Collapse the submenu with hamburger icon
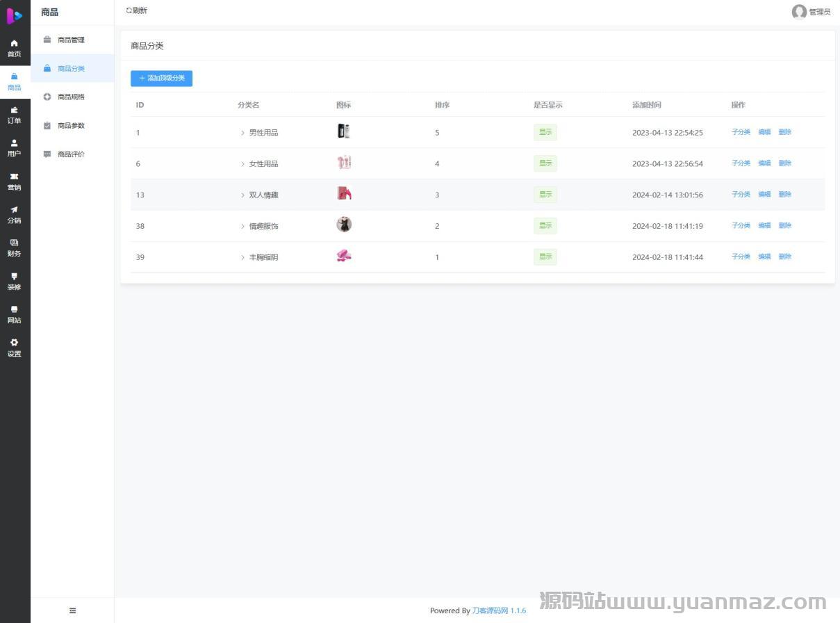This screenshot has height=623, width=840. (72, 610)
